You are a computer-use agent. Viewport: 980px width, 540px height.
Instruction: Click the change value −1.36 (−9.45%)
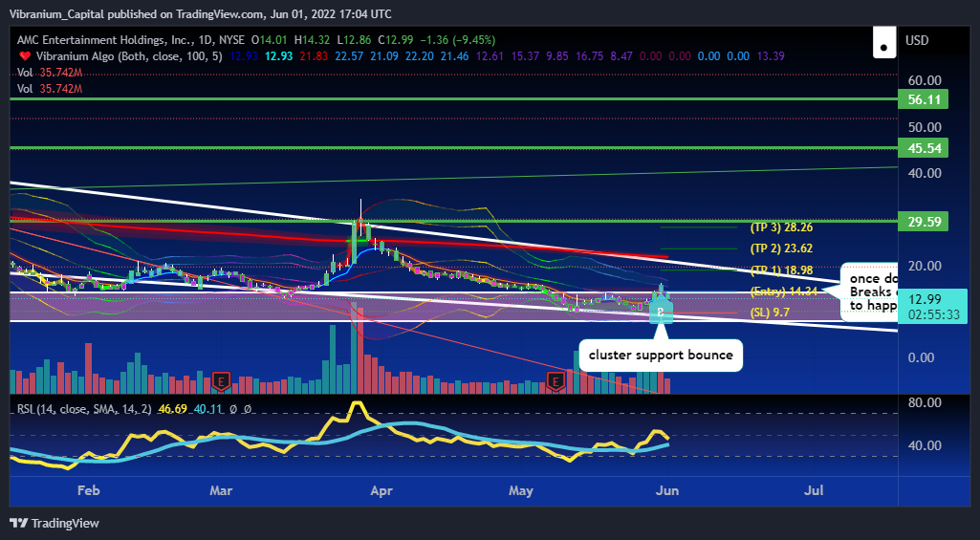[x=458, y=40]
